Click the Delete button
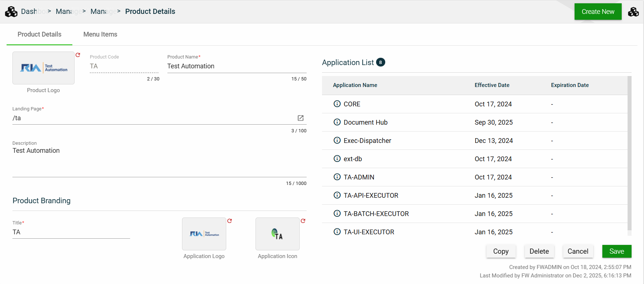This screenshot has height=284, width=644. 539,251
